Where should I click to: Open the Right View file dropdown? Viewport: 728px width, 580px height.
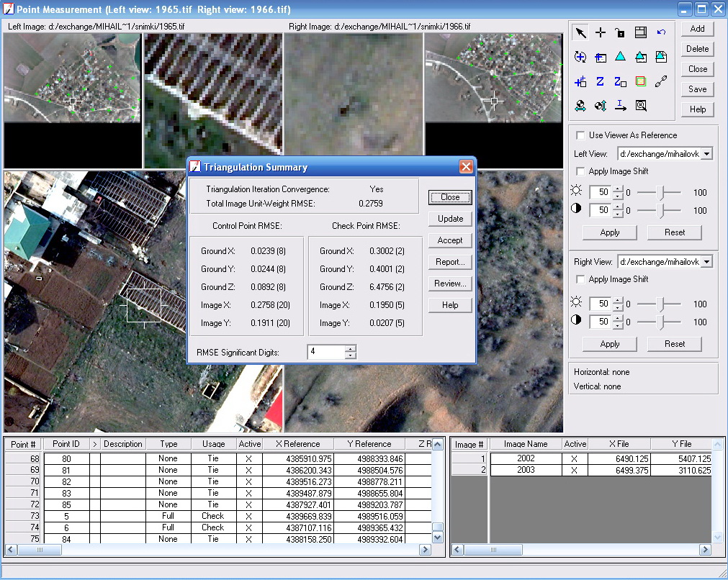[706, 262]
